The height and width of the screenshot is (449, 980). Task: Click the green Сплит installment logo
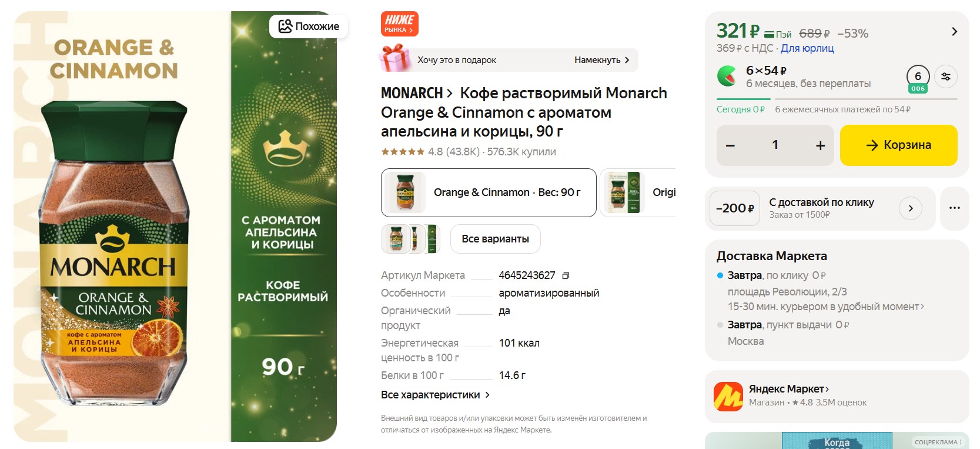coord(727,77)
